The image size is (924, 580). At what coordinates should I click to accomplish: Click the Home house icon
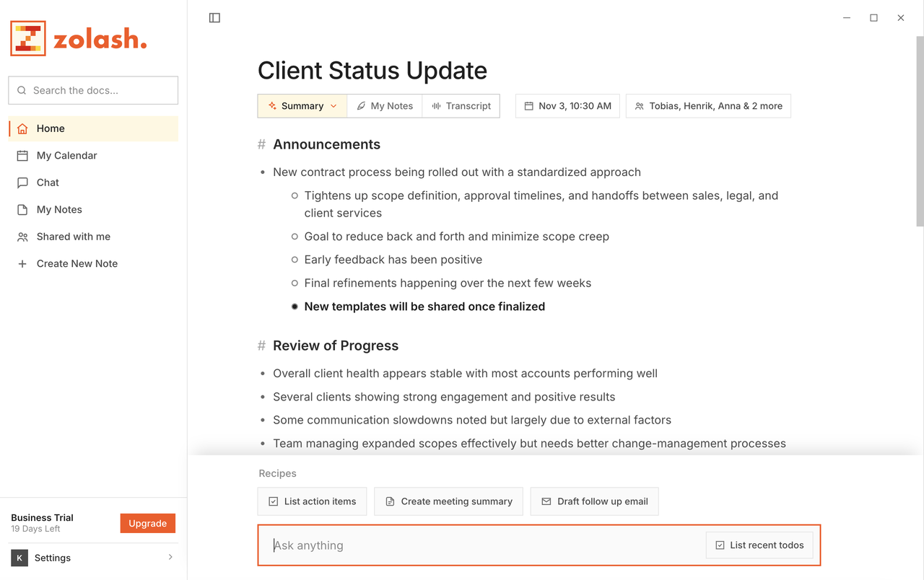[x=22, y=129]
